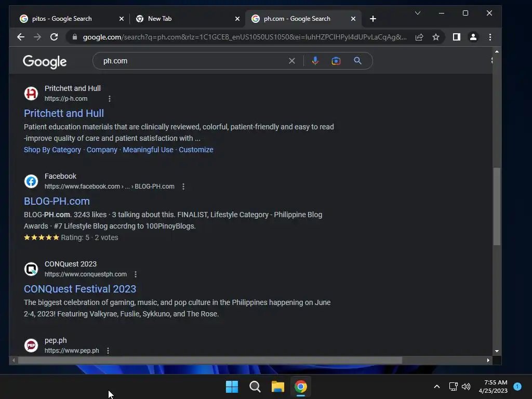Go back to the previous page

click(21, 37)
